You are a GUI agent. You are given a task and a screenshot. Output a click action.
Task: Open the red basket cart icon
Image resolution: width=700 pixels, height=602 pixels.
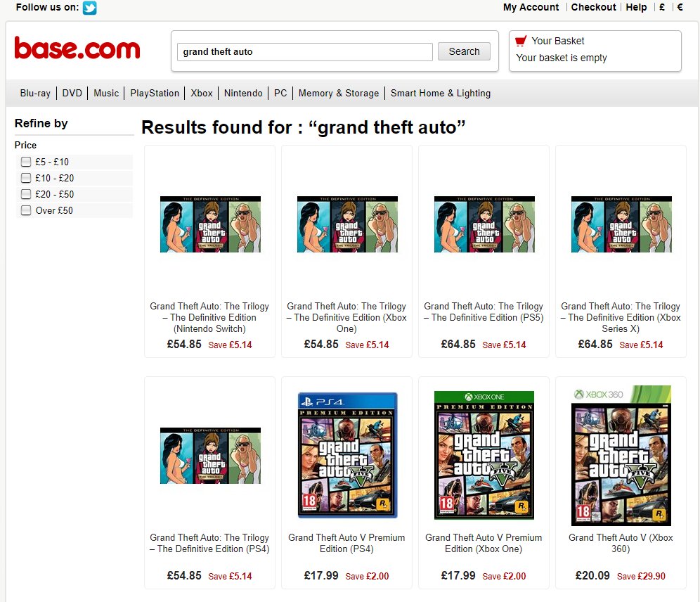[x=521, y=41]
